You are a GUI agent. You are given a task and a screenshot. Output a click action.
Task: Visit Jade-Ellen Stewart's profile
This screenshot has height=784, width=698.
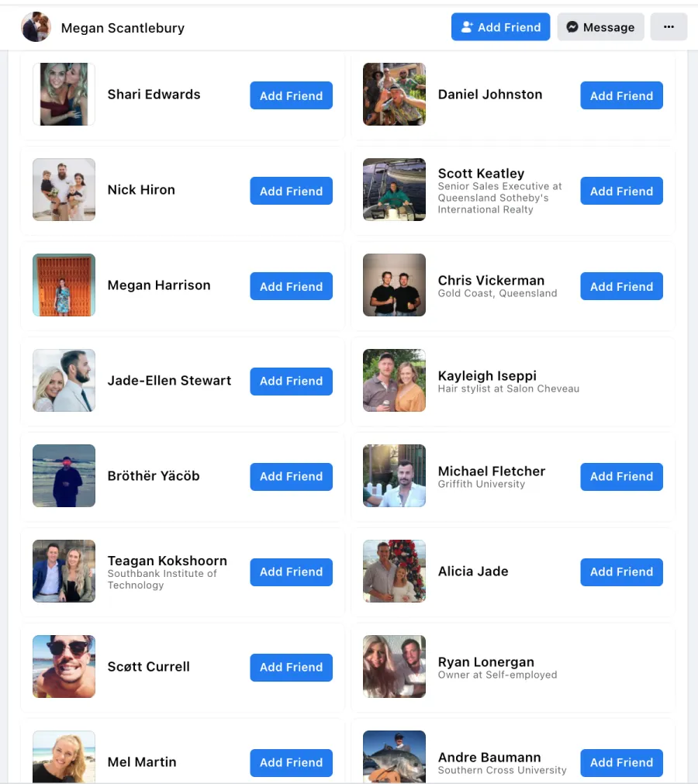coord(170,381)
